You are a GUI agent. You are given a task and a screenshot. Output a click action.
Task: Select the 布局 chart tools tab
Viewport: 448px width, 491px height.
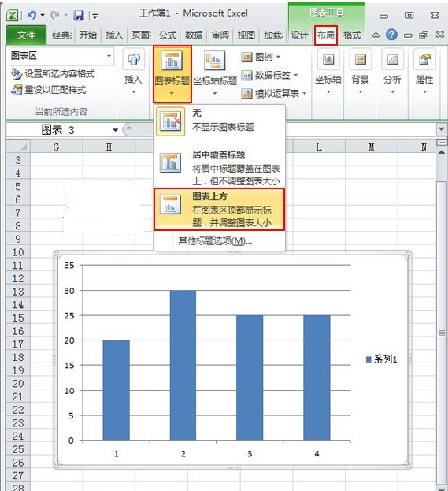(x=326, y=35)
